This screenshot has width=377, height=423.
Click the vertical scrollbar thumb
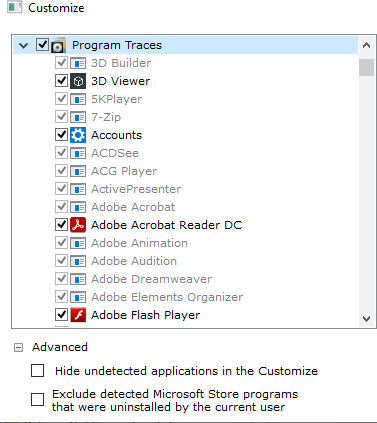366,68
